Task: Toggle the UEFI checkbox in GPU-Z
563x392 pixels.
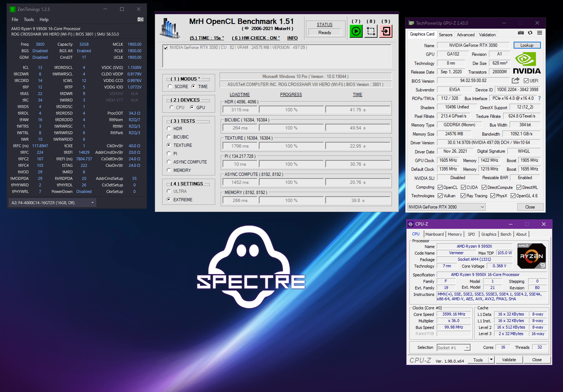Action: tap(526, 81)
